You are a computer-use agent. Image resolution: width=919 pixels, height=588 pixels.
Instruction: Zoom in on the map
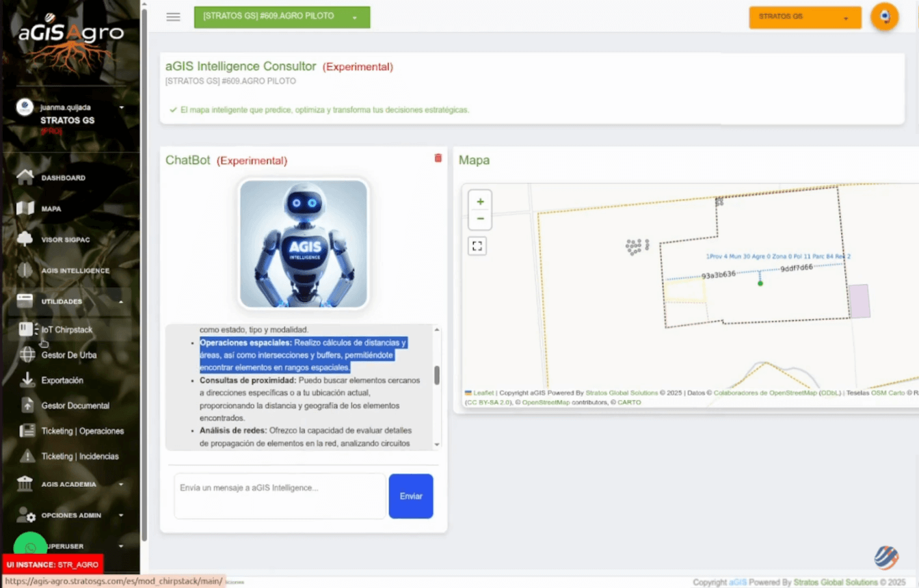[480, 202]
